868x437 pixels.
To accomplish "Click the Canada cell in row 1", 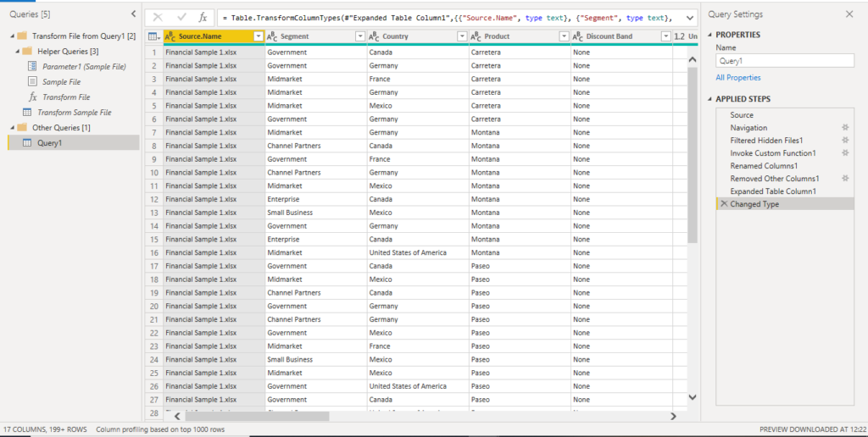I will 418,52.
